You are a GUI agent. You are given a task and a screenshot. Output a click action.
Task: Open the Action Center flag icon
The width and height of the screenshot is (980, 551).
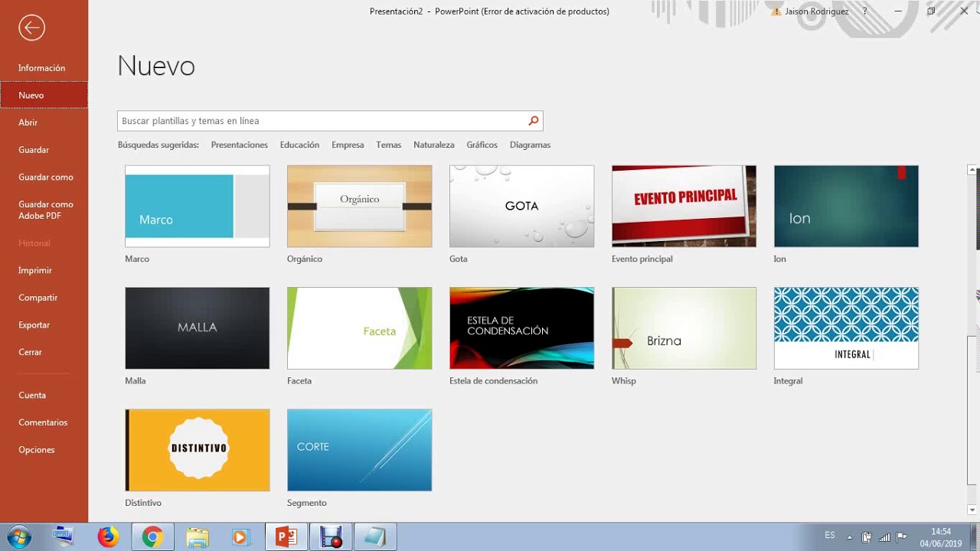901,536
